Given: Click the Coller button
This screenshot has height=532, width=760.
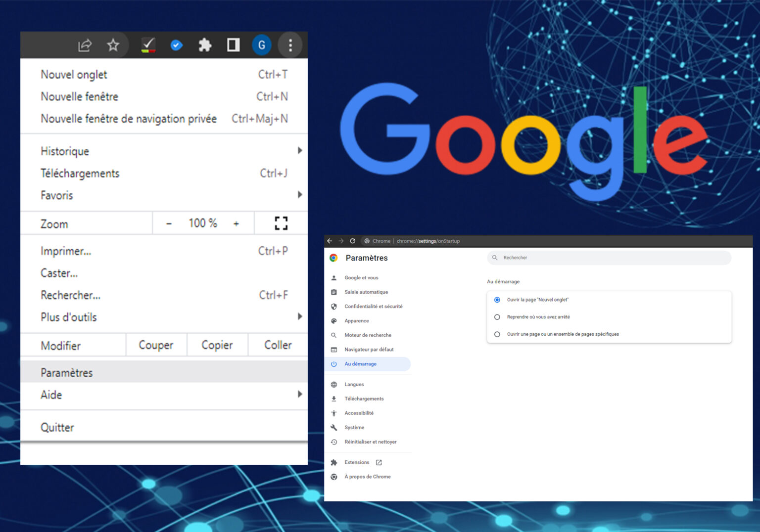Looking at the screenshot, I should (x=278, y=345).
